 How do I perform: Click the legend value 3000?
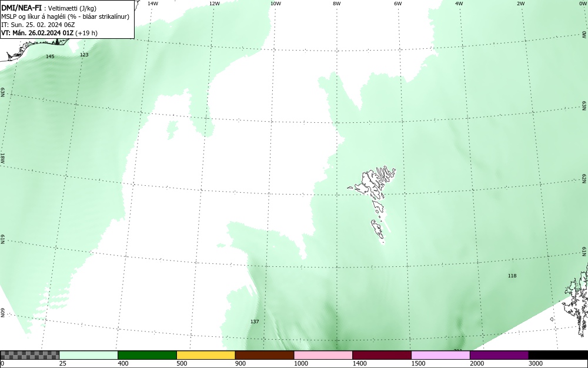coord(536,363)
